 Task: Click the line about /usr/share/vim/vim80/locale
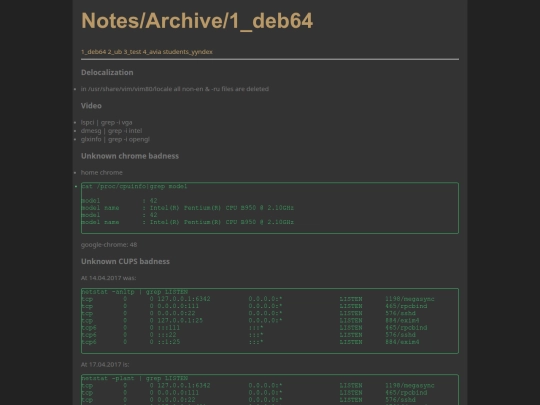pos(175,89)
